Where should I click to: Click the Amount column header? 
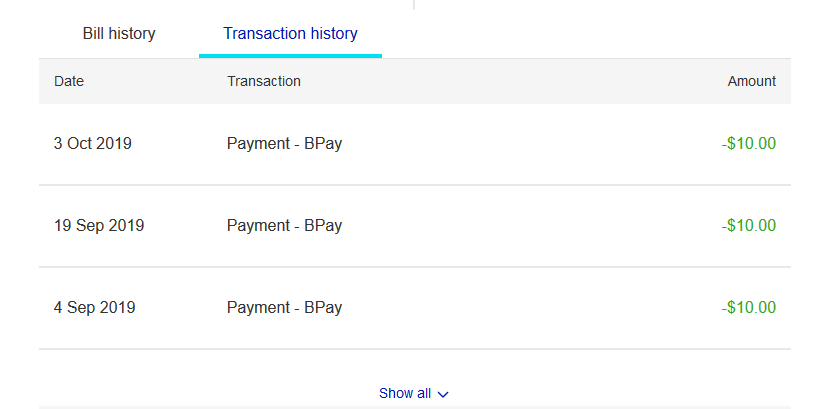[751, 81]
